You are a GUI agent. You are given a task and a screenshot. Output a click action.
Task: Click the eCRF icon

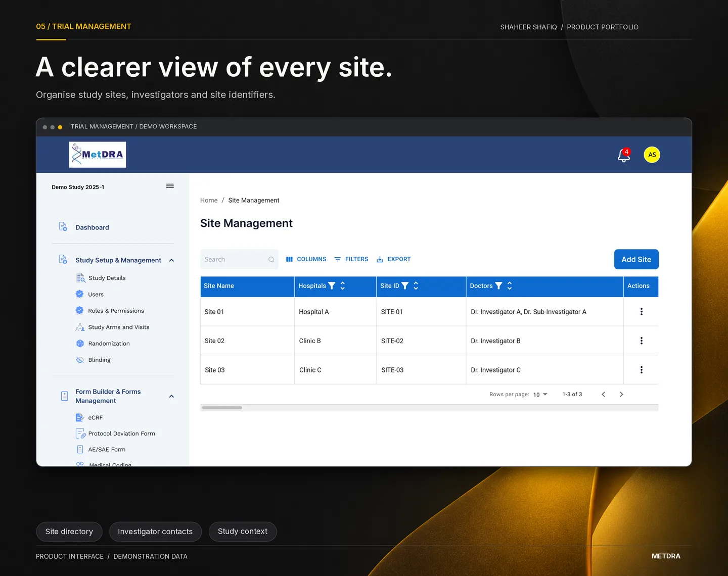click(x=80, y=417)
